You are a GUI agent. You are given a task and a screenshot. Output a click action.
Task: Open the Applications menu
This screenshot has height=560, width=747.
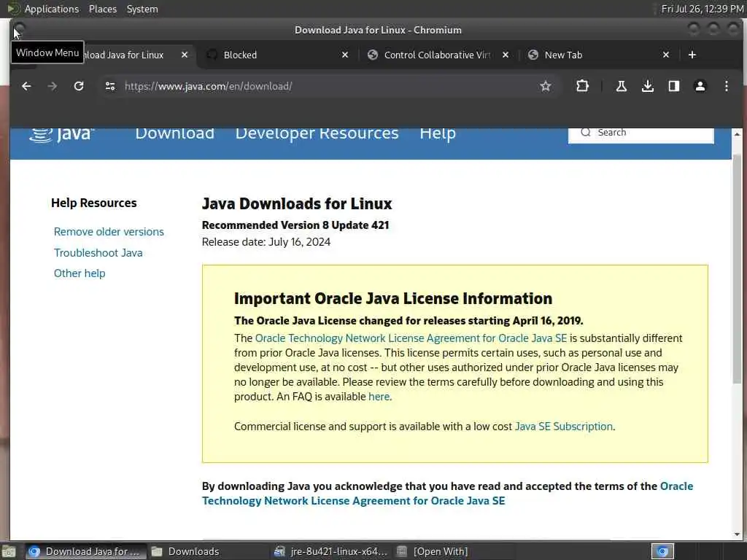tap(52, 9)
